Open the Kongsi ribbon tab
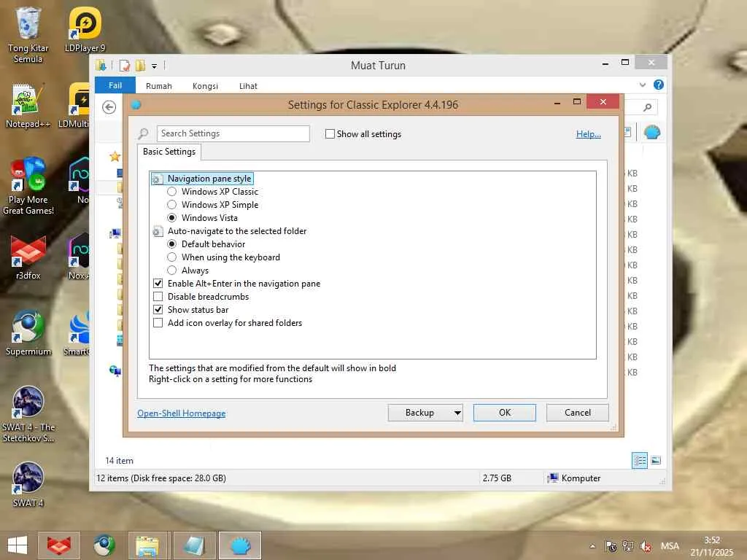The image size is (747, 560). coord(205,86)
